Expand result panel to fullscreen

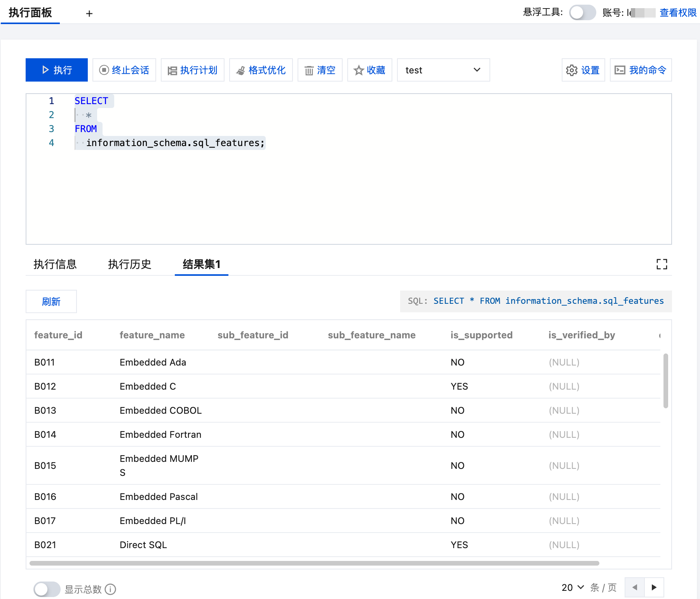click(x=662, y=264)
